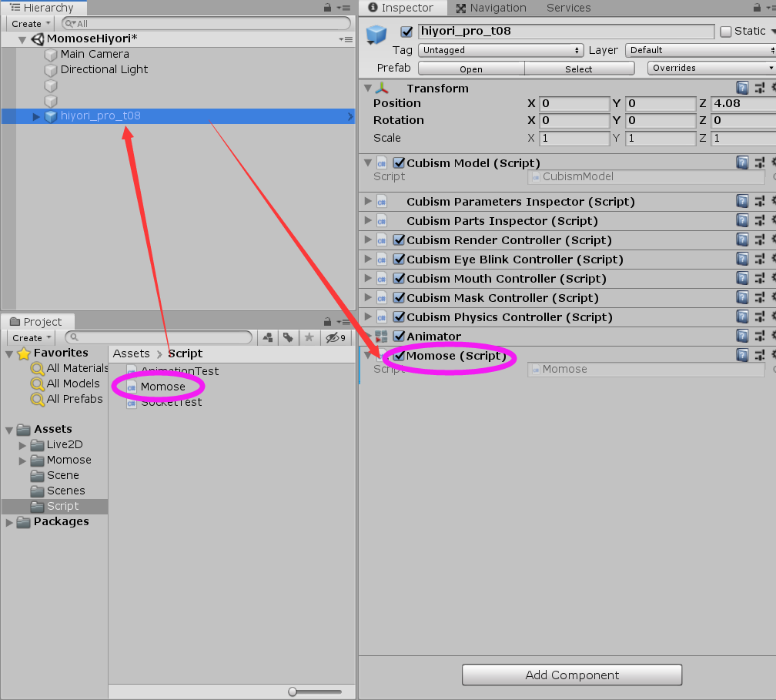Viewport: 776px width, 700px height.
Task: Expand the Cubism Parameters Inspector component
Action: click(368, 201)
